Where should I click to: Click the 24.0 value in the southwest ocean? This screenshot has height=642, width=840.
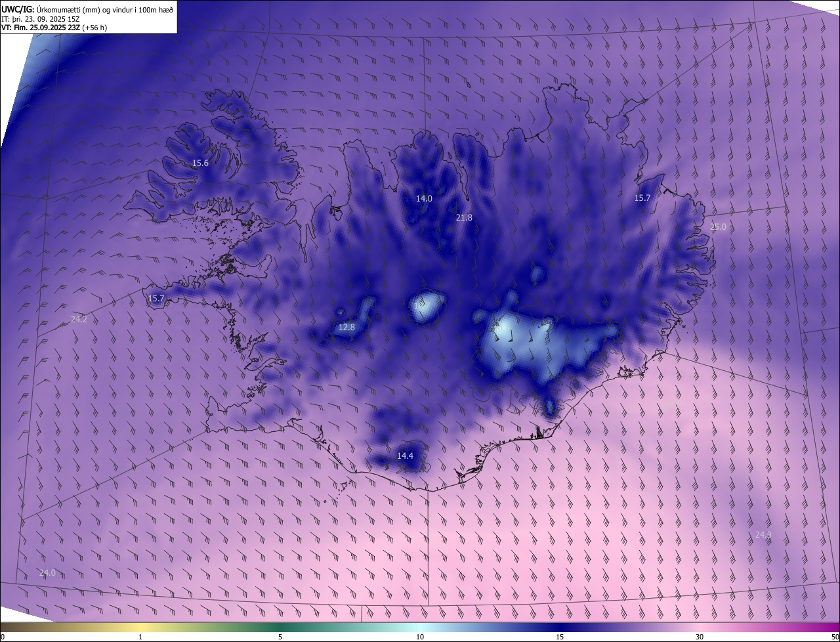tap(47, 572)
